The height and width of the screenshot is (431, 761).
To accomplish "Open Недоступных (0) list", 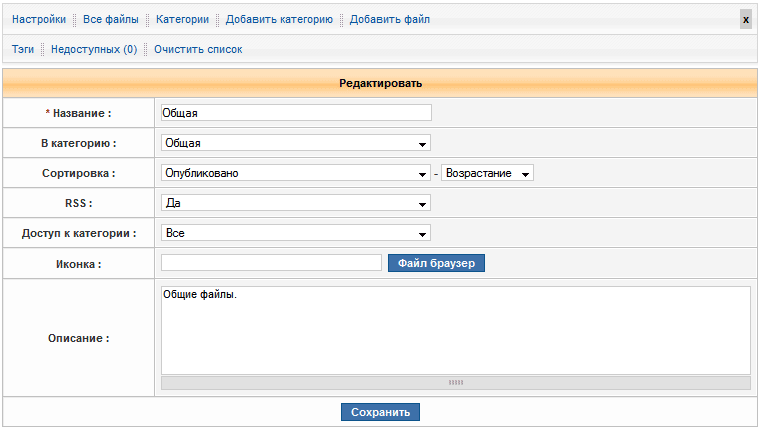I will tap(94, 49).
